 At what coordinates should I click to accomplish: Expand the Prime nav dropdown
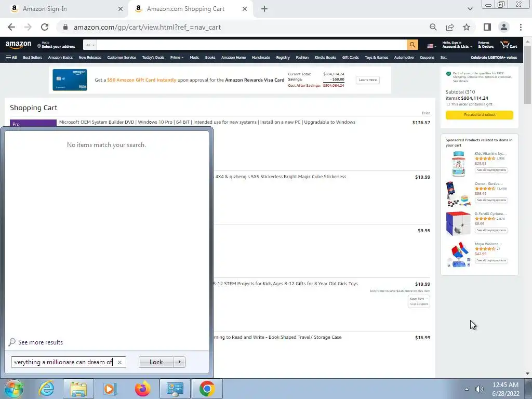pyautogui.click(x=177, y=57)
